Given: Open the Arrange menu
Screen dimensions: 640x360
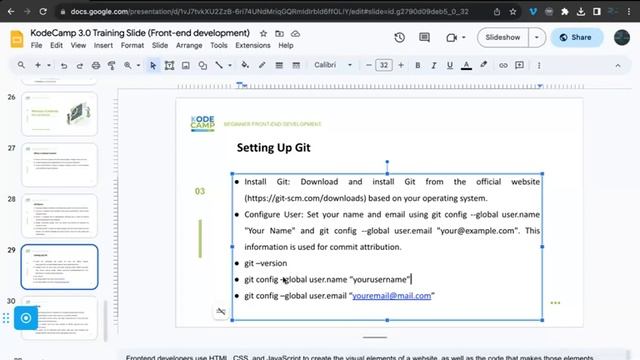Looking at the screenshot, I should [x=189, y=45].
